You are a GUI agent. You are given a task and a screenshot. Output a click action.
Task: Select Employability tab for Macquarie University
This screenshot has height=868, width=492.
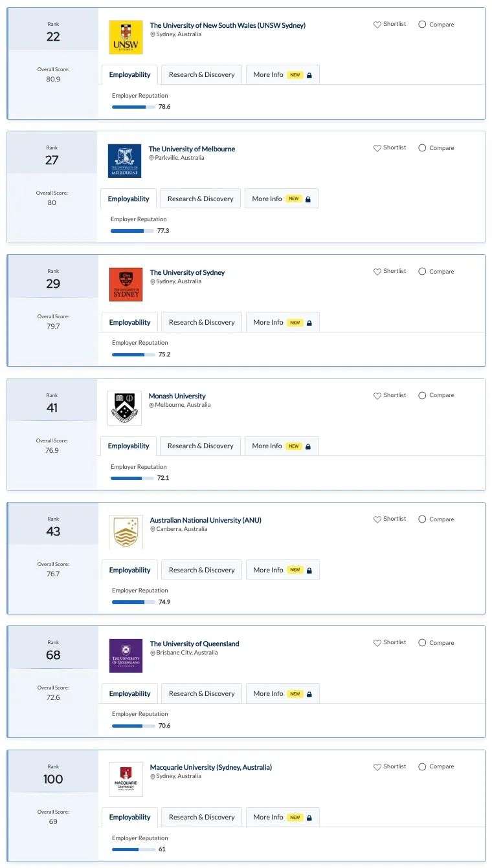(129, 817)
